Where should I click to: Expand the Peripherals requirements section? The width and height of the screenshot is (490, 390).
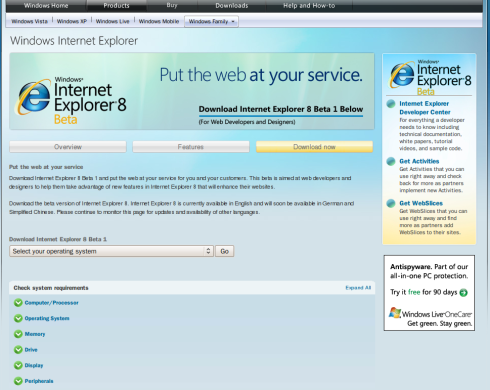[x=39, y=381]
